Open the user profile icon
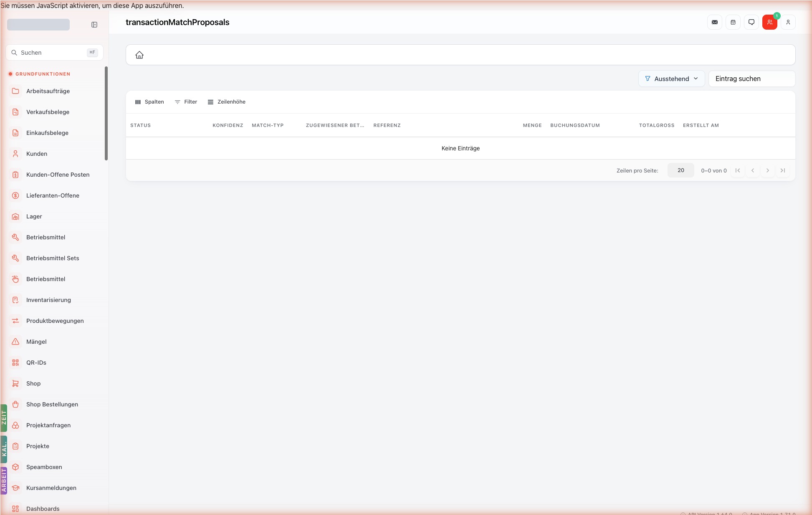Screen dimensions: 812x515 tap(788, 22)
